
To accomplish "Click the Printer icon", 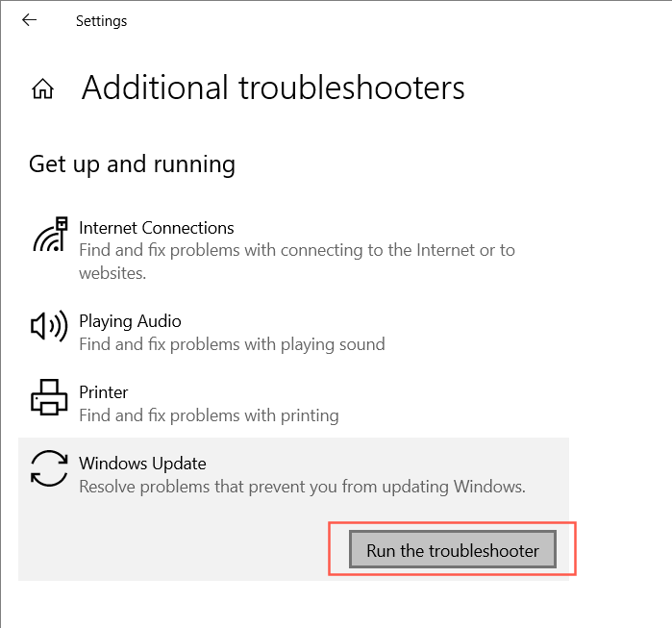I will [50, 397].
